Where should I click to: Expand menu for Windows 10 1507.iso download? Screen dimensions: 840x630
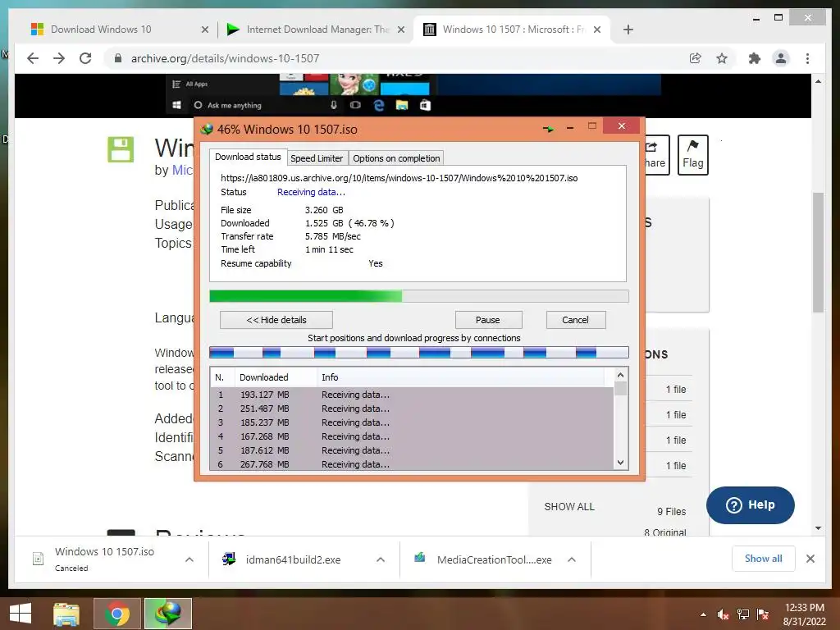click(189, 559)
